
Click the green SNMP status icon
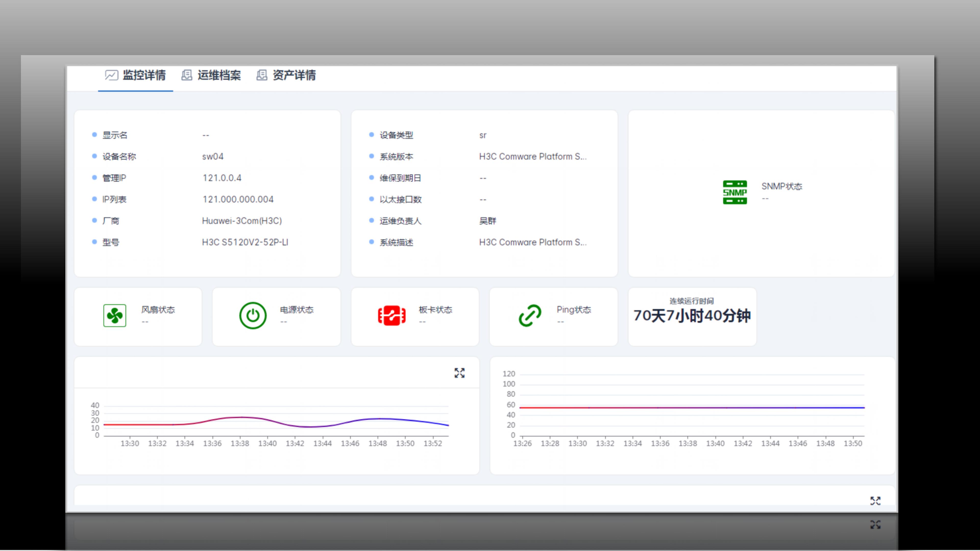[735, 192]
